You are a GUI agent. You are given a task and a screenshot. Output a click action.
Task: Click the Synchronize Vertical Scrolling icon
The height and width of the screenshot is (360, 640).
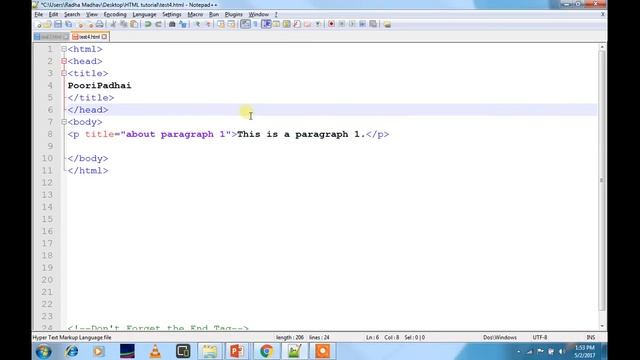point(221,24)
